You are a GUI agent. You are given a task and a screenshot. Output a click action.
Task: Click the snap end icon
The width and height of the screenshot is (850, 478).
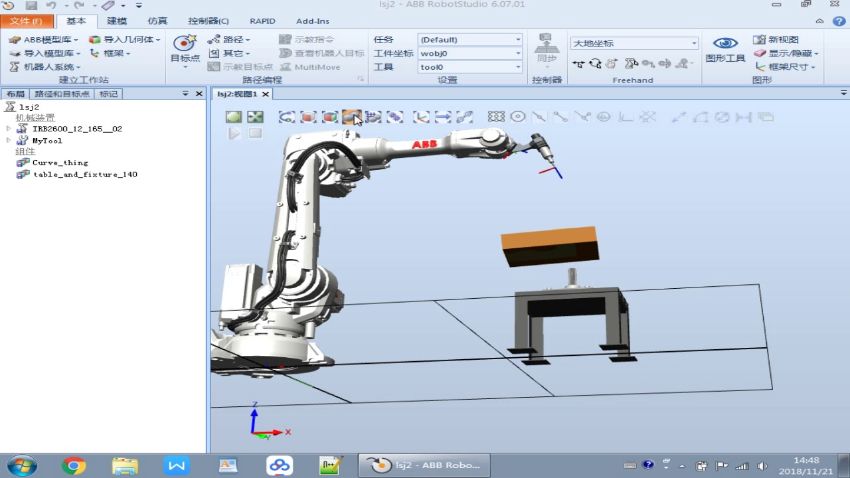561,117
